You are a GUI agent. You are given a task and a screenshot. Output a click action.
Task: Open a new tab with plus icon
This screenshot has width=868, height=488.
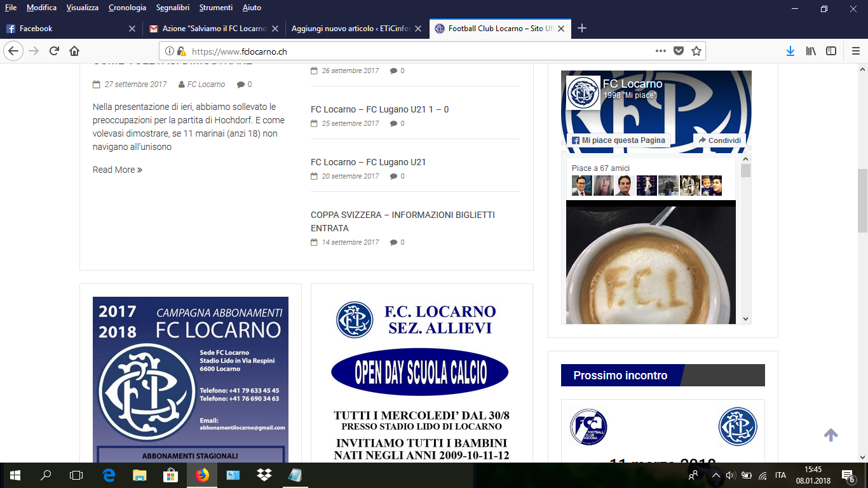(582, 28)
